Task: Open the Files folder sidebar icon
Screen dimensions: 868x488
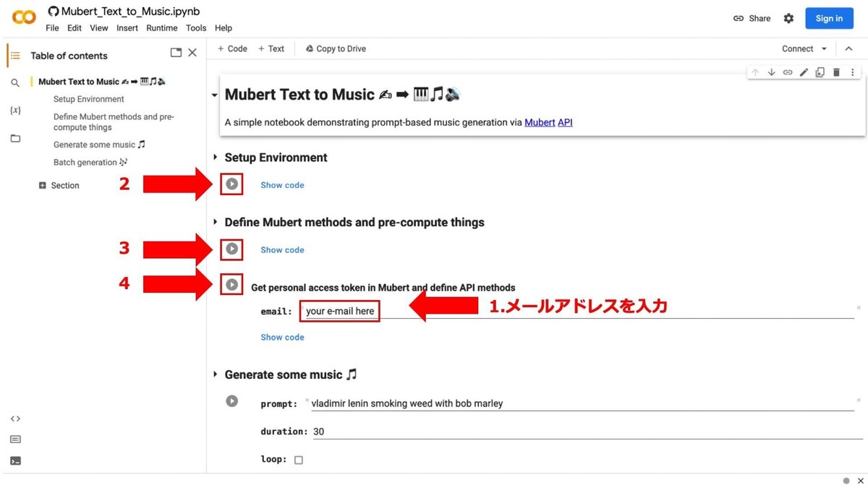Action: (x=15, y=138)
